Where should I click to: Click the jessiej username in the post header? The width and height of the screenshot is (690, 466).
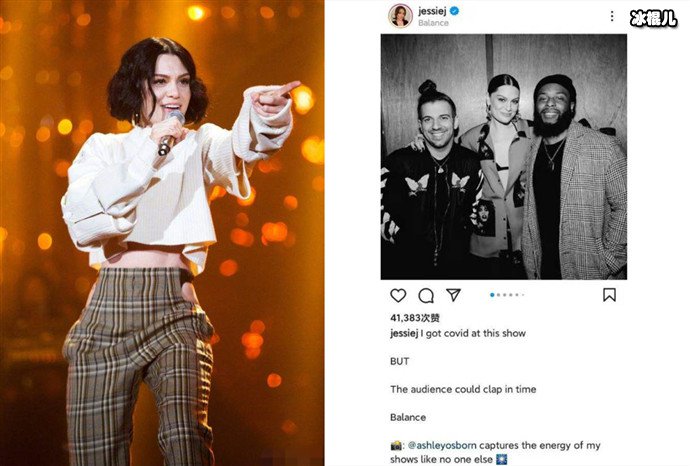[x=432, y=11]
